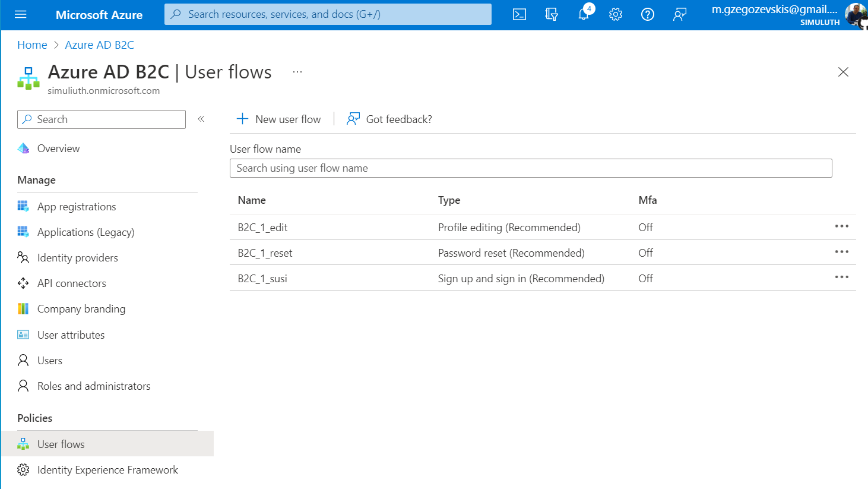Open the Directory and subscription filter icon
Viewport: 868px width, 489px height.
pos(552,14)
